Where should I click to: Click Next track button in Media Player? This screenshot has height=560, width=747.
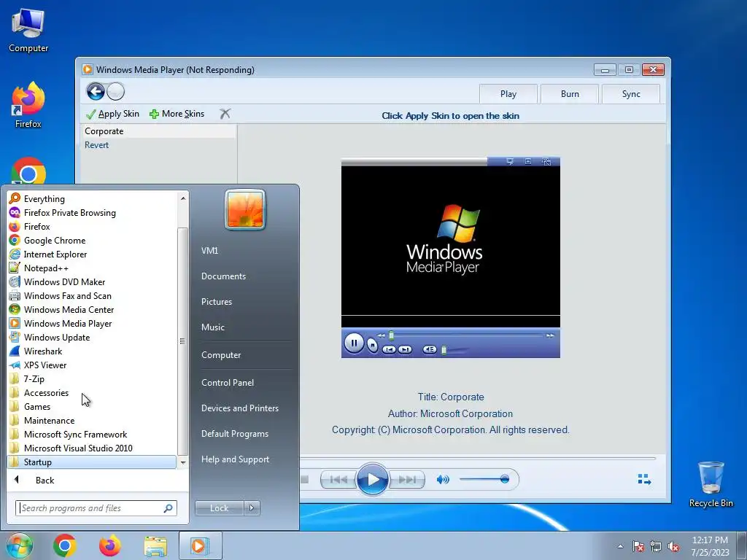click(406, 479)
